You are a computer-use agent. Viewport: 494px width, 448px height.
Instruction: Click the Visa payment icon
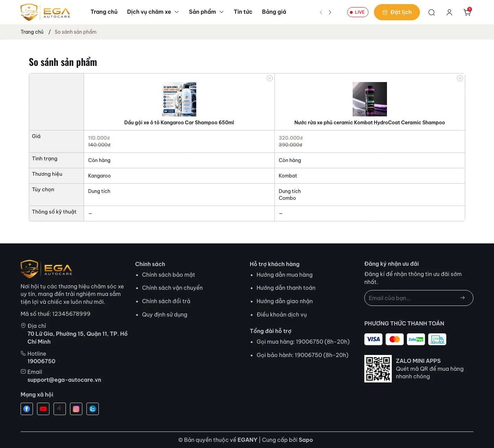(x=373, y=339)
